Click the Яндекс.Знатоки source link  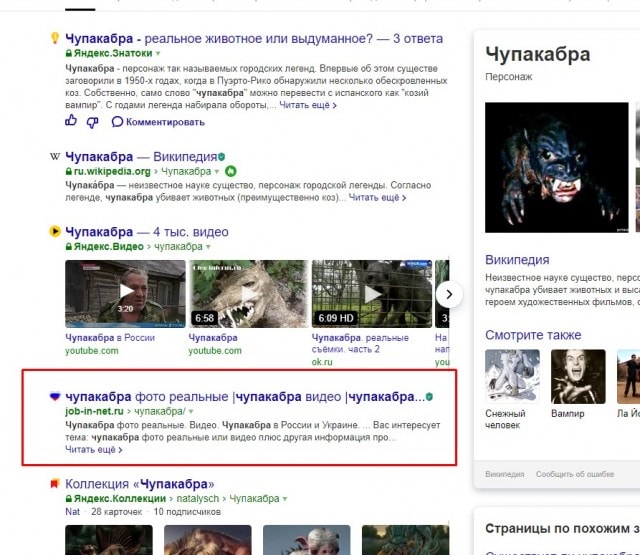pos(113,53)
